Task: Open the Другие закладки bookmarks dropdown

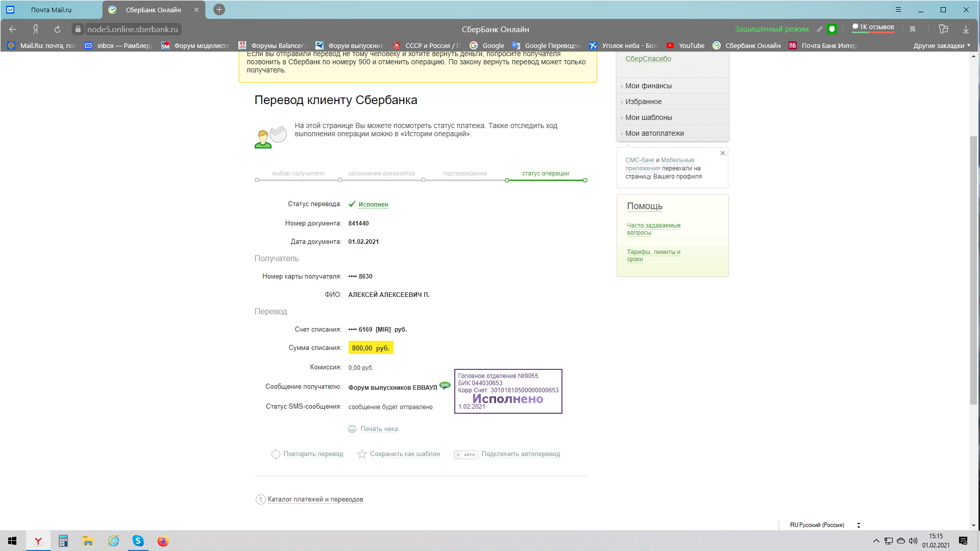Action: [942, 45]
